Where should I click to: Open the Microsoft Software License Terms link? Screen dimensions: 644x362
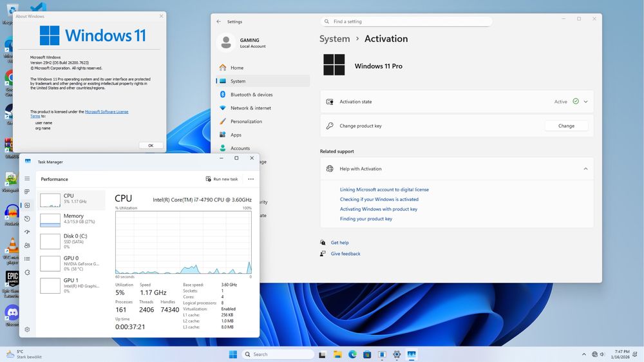(x=106, y=111)
